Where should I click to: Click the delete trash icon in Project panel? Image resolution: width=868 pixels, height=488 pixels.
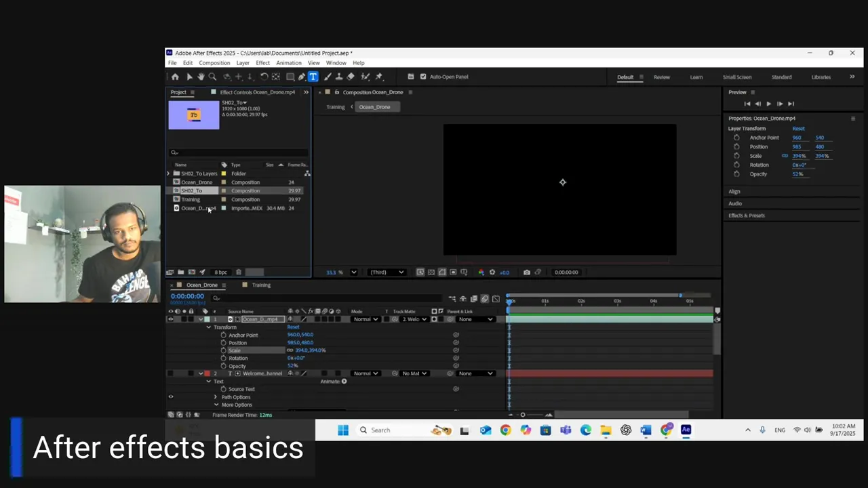coord(239,272)
